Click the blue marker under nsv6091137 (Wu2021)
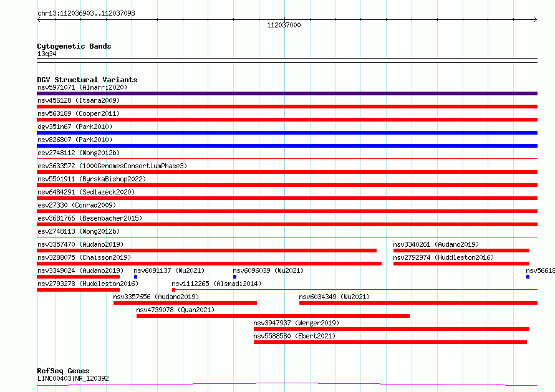 click(x=135, y=277)
